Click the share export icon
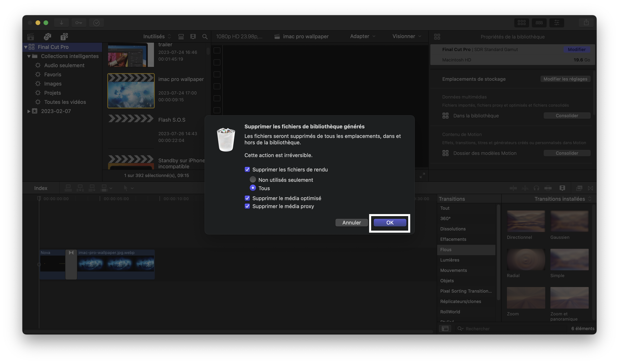619x364 pixels. (586, 23)
